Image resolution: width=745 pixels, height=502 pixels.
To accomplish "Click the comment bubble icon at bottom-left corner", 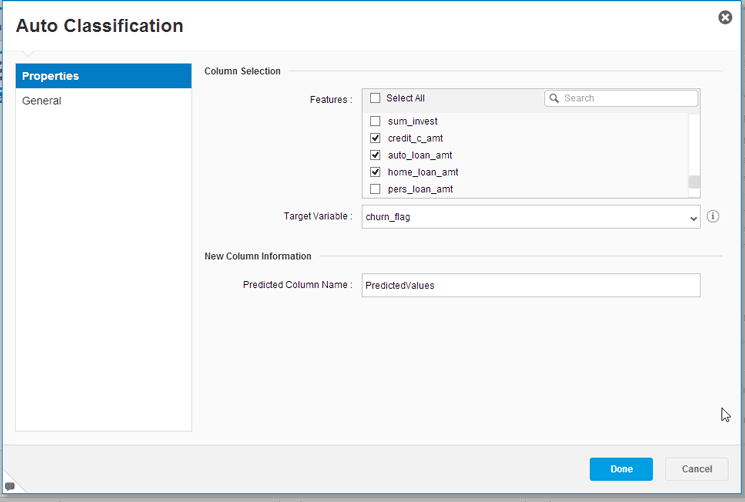I will point(10,486).
